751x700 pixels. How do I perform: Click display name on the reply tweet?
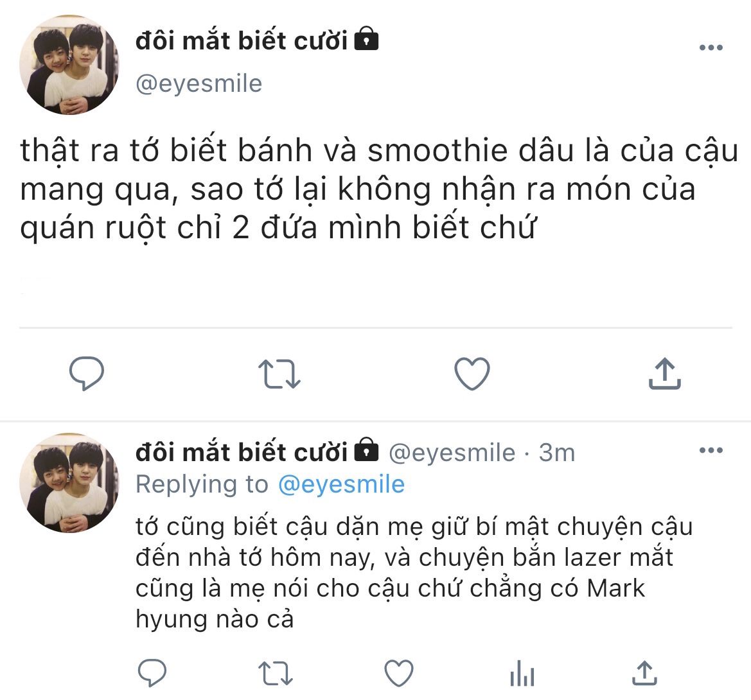pyautogui.click(x=242, y=453)
